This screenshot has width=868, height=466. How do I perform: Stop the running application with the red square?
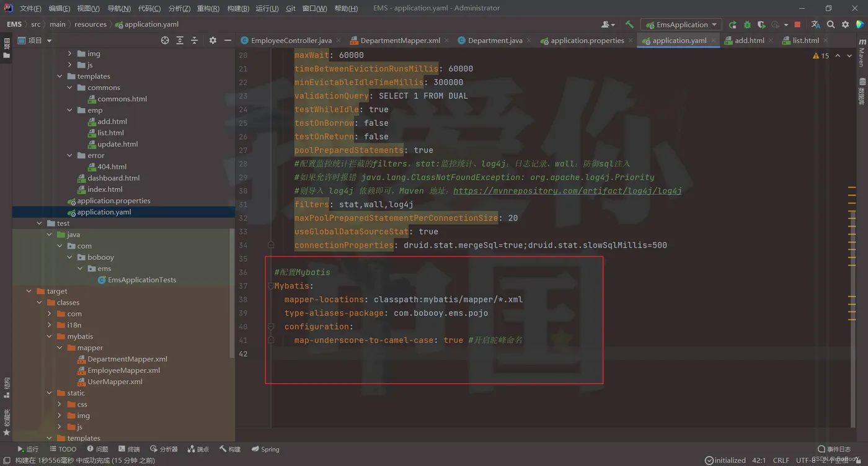pos(797,25)
